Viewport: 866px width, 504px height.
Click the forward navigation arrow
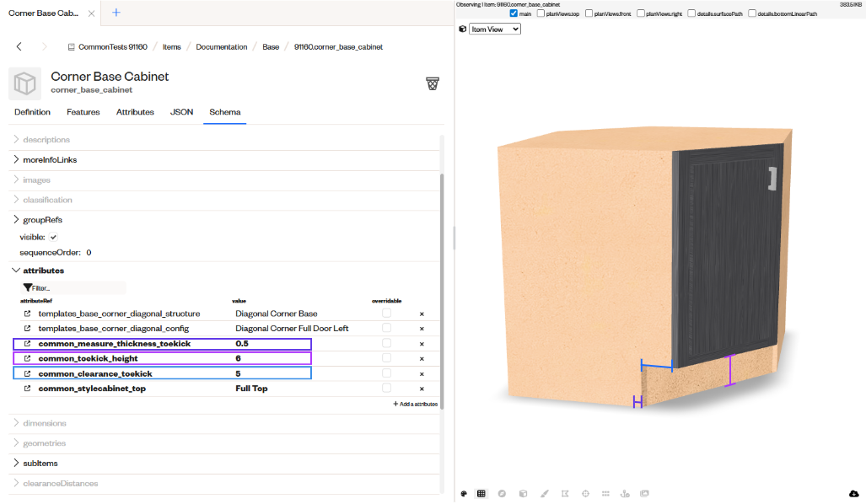pos(44,46)
